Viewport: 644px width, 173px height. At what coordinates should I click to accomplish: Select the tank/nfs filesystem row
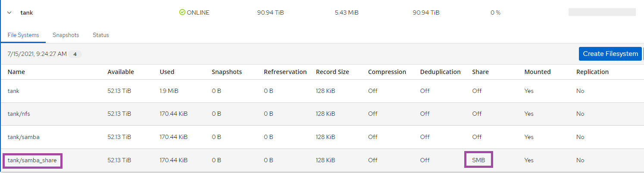322,114
